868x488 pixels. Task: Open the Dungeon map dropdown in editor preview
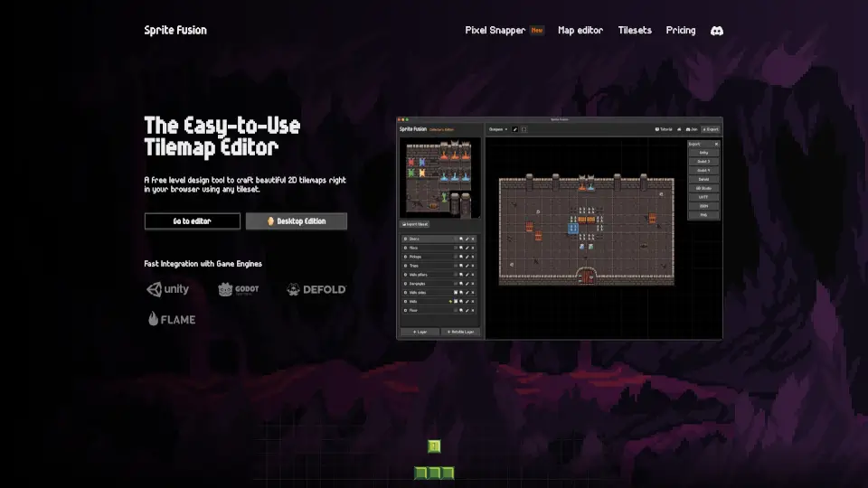(497, 129)
